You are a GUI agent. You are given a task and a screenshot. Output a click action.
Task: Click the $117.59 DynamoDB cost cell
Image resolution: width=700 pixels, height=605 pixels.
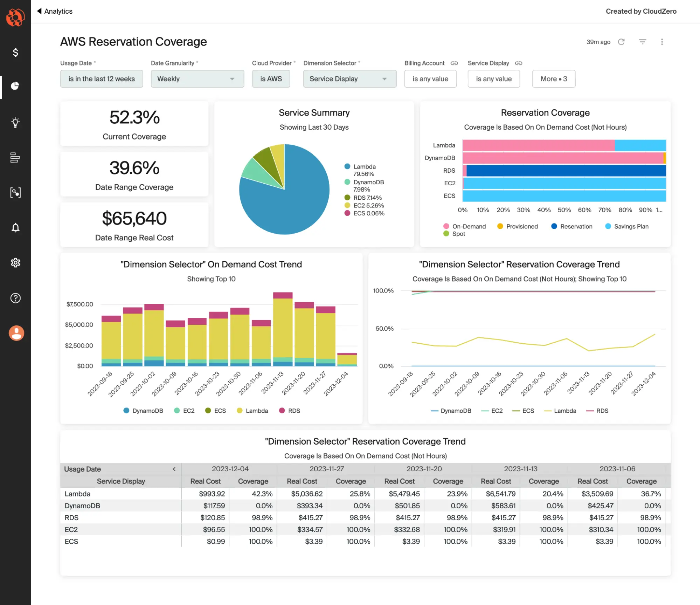[x=214, y=506]
